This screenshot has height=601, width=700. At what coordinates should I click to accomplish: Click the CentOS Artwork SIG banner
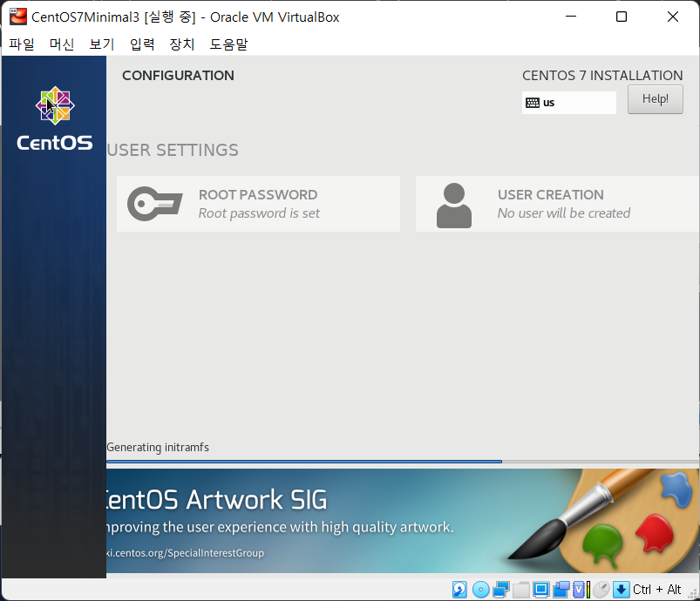pos(403,521)
